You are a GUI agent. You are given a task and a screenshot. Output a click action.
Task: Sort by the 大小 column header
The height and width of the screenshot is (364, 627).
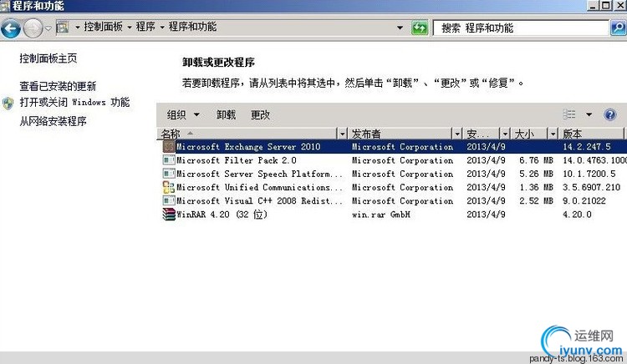tap(530, 134)
